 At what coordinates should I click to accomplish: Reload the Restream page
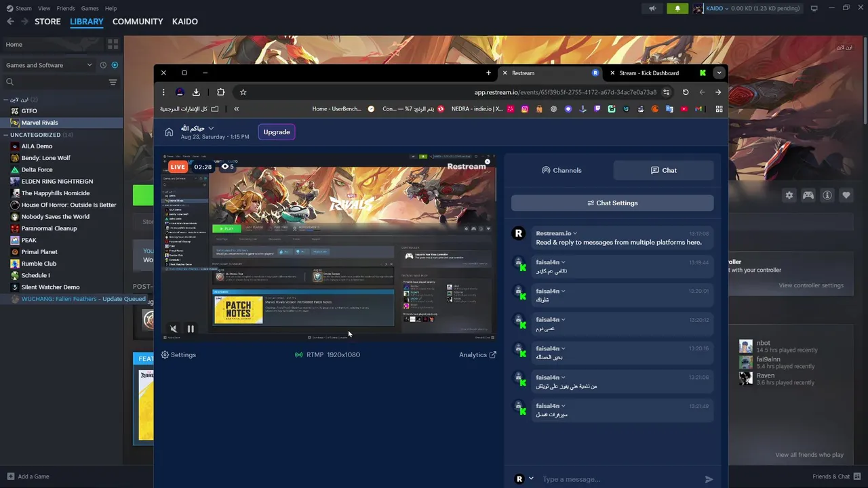[686, 92]
